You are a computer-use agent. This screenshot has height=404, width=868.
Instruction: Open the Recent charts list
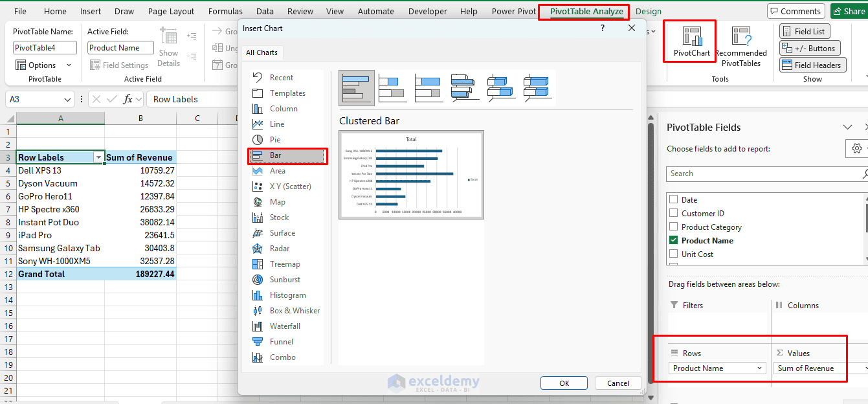click(x=281, y=78)
